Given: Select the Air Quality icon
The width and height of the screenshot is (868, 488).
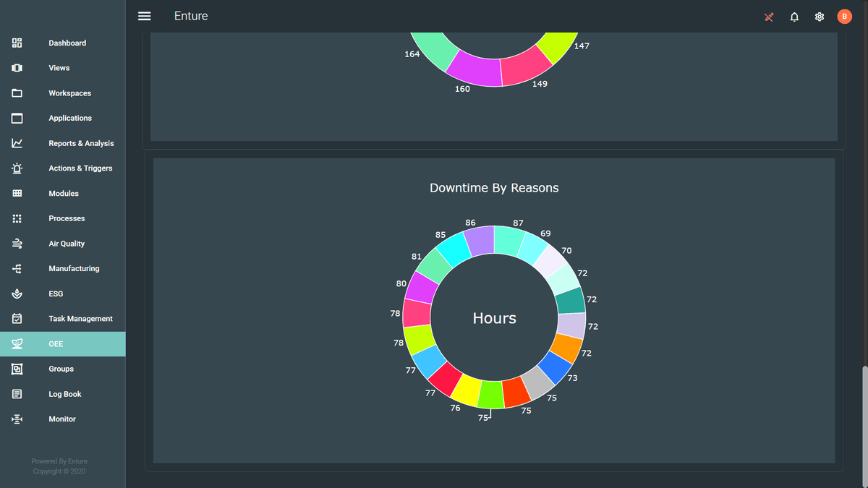Looking at the screenshot, I should [17, 243].
